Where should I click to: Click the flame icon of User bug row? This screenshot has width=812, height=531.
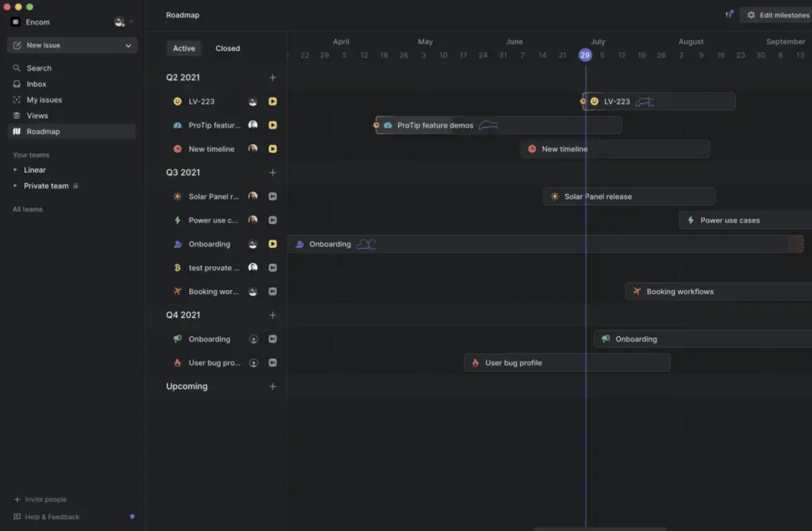point(178,363)
